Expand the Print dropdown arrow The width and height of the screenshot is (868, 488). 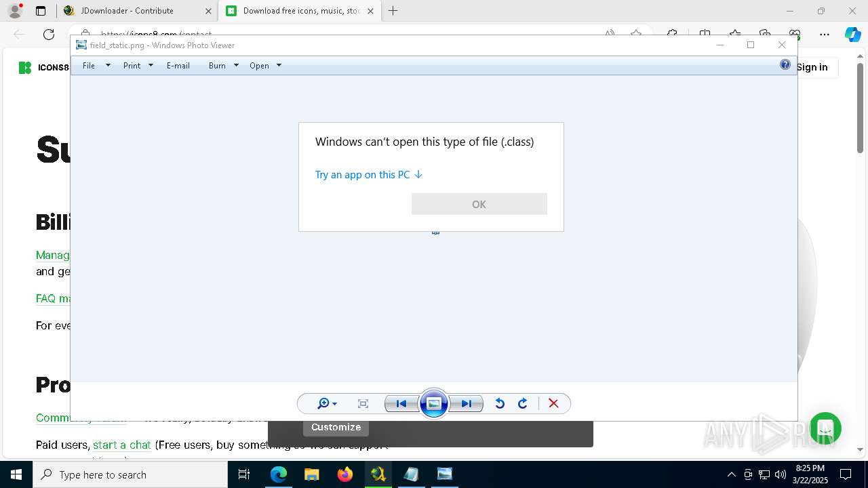pos(151,66)
